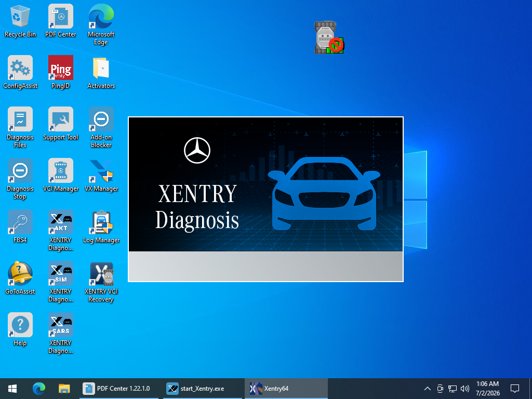Open the Activators folder
This screenshot has height=399, width=532.
tap(101, 72)
